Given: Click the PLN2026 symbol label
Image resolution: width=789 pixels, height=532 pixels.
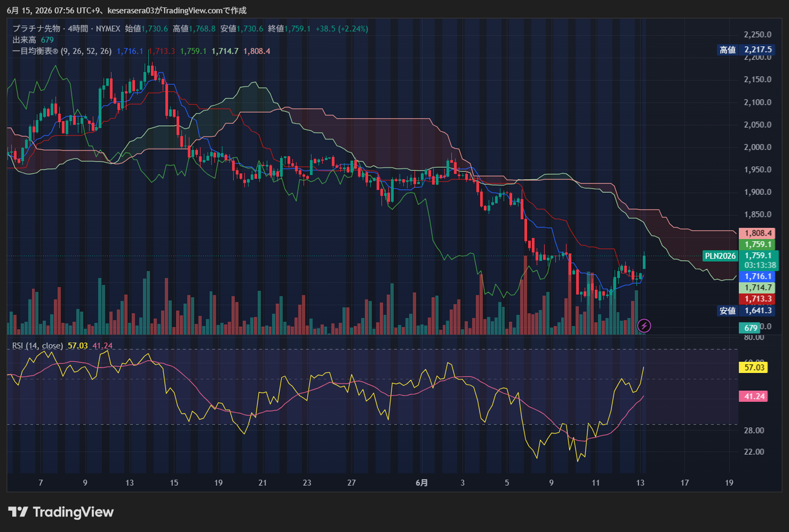Looking at the screenshot, I should click(x=720, y=255).
